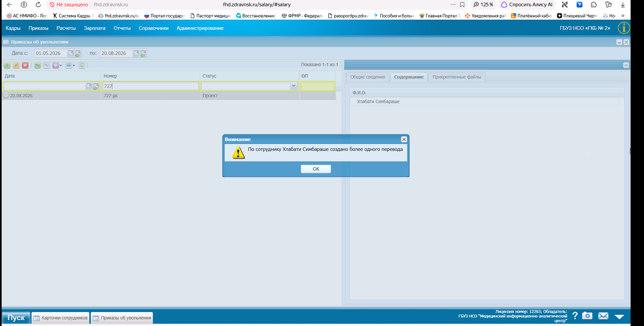644x326 pixels.
Task: Sort by the Номер column header
Action: tap(151, 76)
